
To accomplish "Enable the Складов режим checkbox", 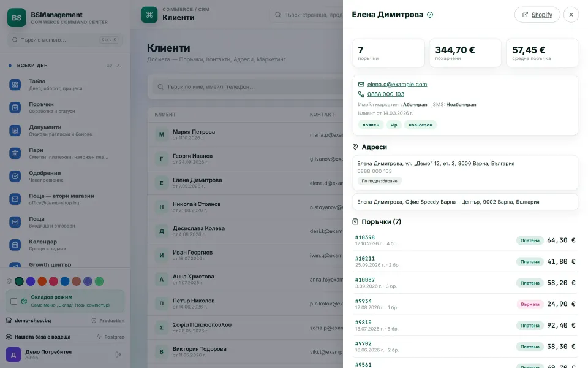I will click(14, 301).
